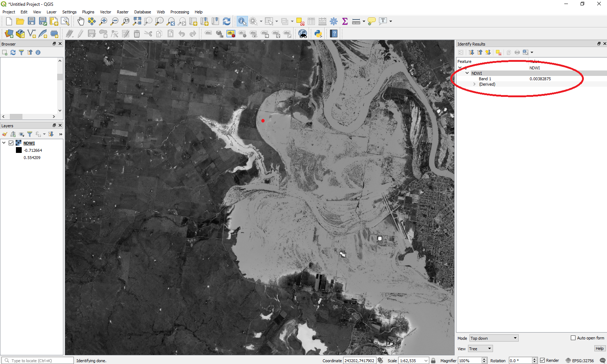This screenshot has width=607, height=364.
Task: Click the Zoom Full extent icon
Action: click(x=137, y=21)
